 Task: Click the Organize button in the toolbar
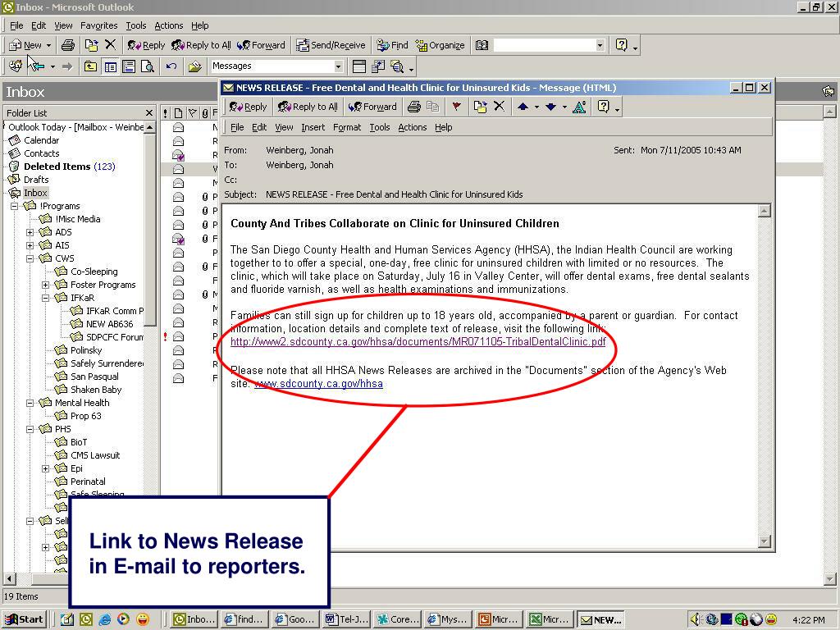point(440,46)
